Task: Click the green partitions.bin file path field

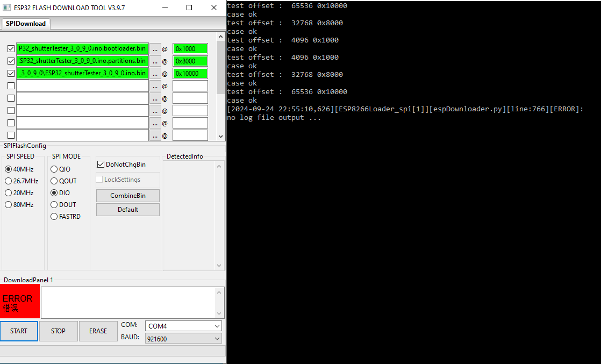Action: point(82,61)
